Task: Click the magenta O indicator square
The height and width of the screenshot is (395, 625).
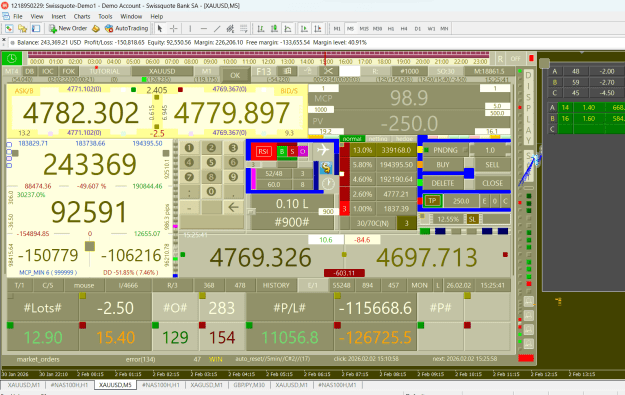Action: click(x=303, y=151)
